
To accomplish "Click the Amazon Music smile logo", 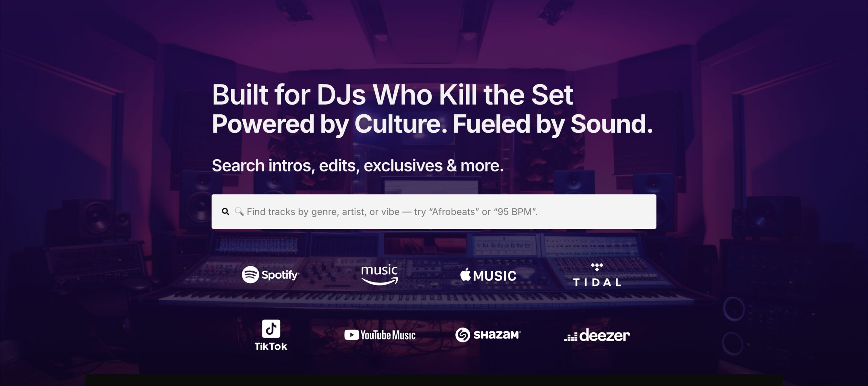I will 380,281.
